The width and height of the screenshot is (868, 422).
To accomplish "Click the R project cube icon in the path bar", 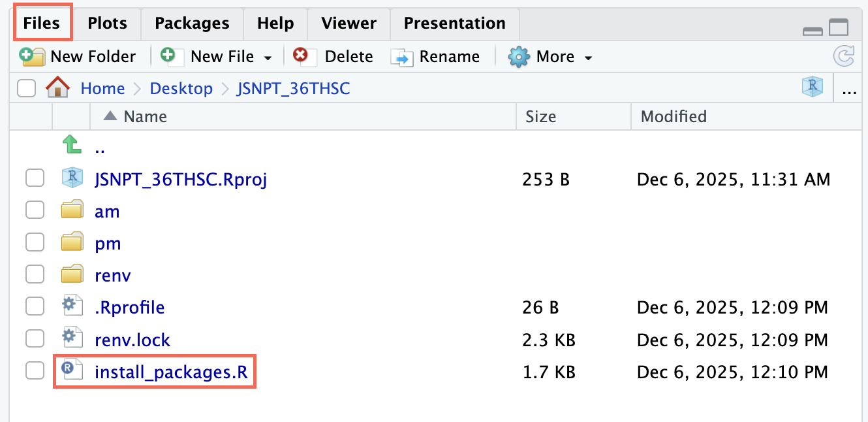I will (813, 87).
